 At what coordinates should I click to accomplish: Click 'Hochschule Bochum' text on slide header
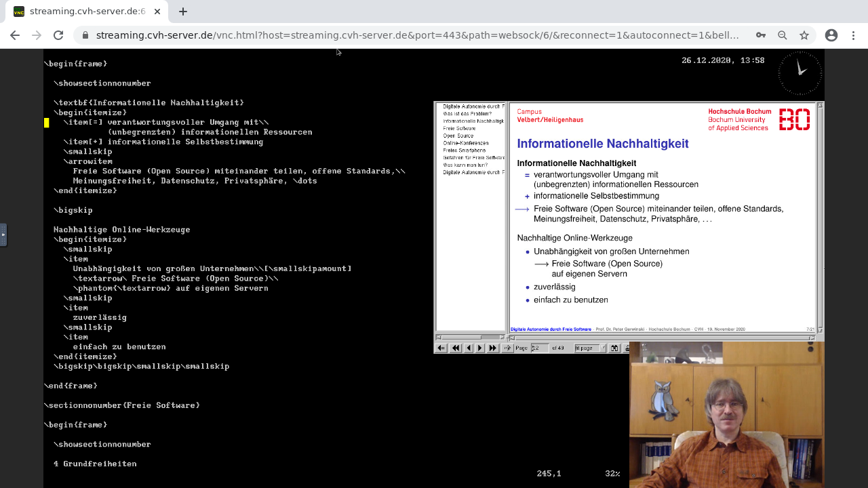click(739, 111)
